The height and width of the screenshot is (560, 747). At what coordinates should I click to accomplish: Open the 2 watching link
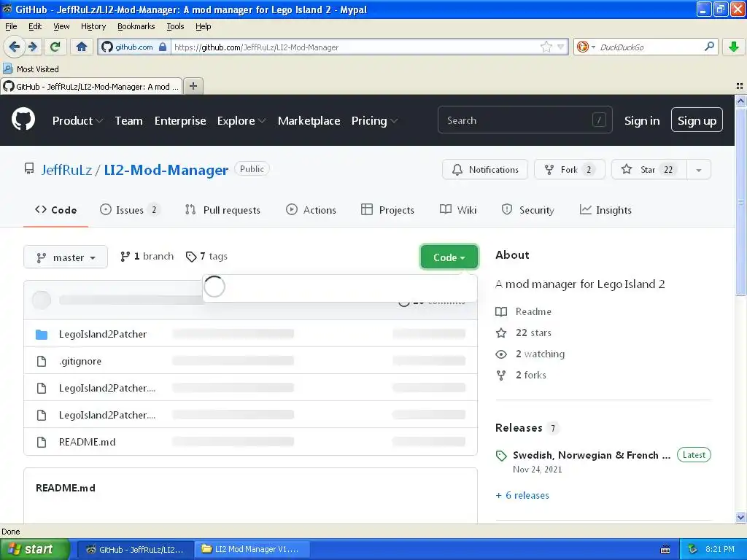(x=530, y=354)
